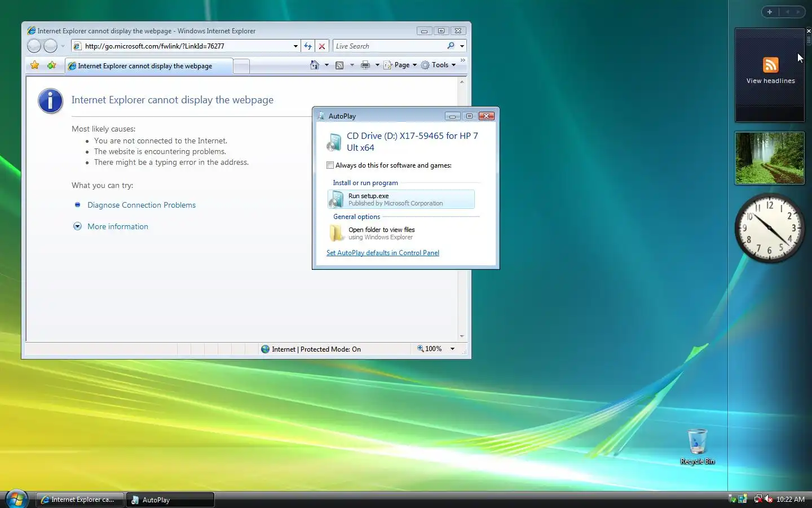Click the Live Search box
This screenshot has width=812, height=508.
(389, 46)
